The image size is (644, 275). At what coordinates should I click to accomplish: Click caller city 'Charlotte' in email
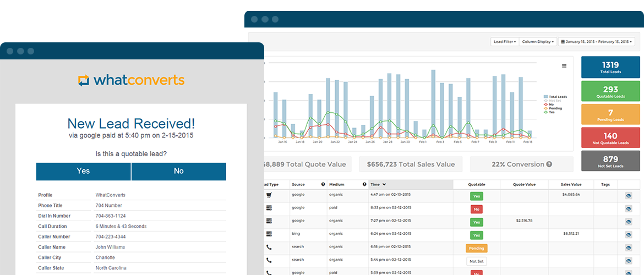(105, 257)
